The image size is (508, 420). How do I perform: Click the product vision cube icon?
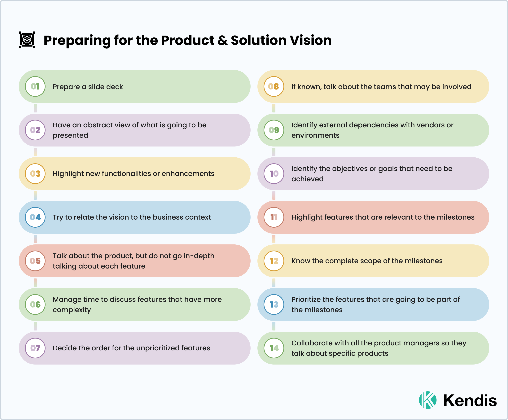(27, 40)
